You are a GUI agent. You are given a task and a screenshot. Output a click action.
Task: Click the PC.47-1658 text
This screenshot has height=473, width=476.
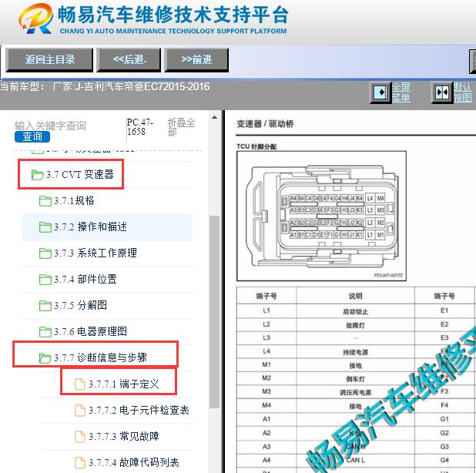click(140, 127)
